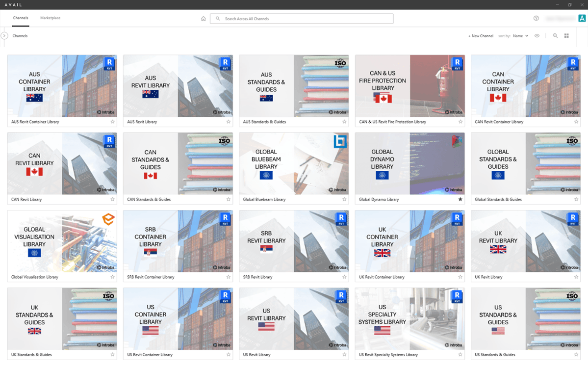
Task: Favorite the CAN Revit Container Library
Action: [576, 122]
